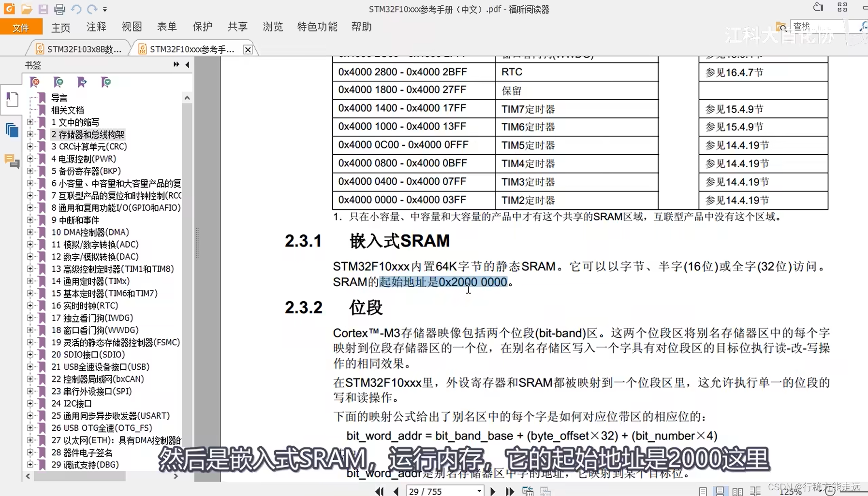Collapse the bookmark side panel arrow
Image resolution: width=868 pixels, height=496 pixels.
tap(187, 64)
